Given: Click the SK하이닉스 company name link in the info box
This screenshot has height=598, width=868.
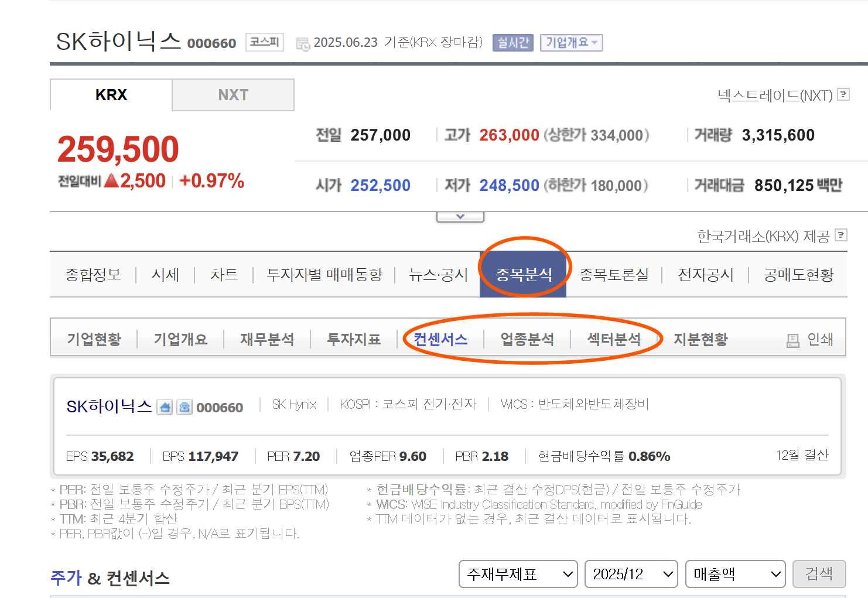Looking at the screenshot, I should click(x=110, y=406).
